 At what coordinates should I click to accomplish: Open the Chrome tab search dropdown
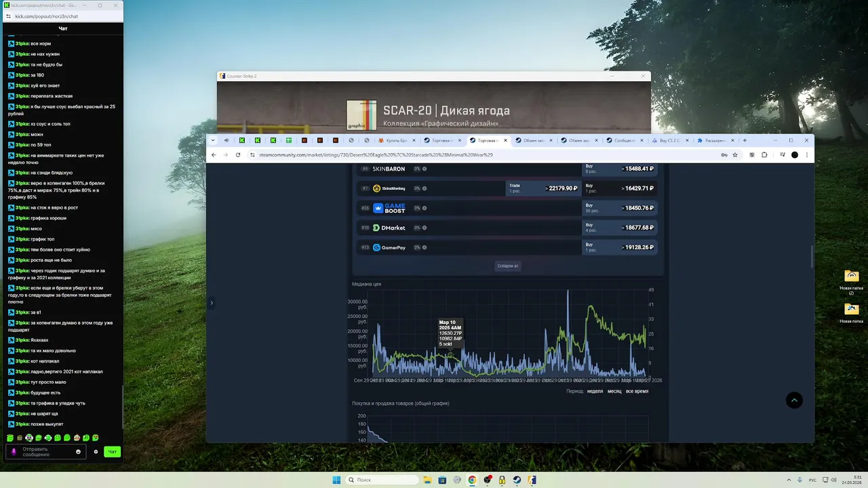pyautogui.click(x=213, y=140)
